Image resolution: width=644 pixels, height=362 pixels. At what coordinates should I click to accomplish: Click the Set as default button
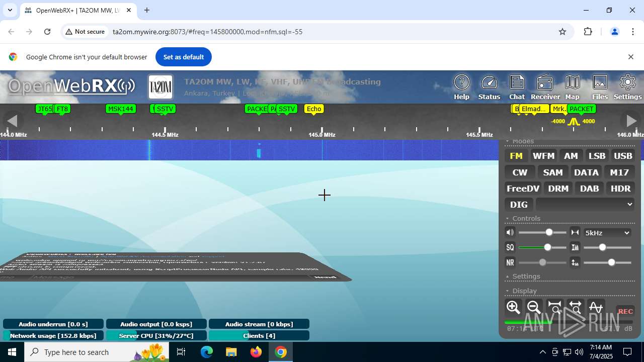(x=184, y=57)
